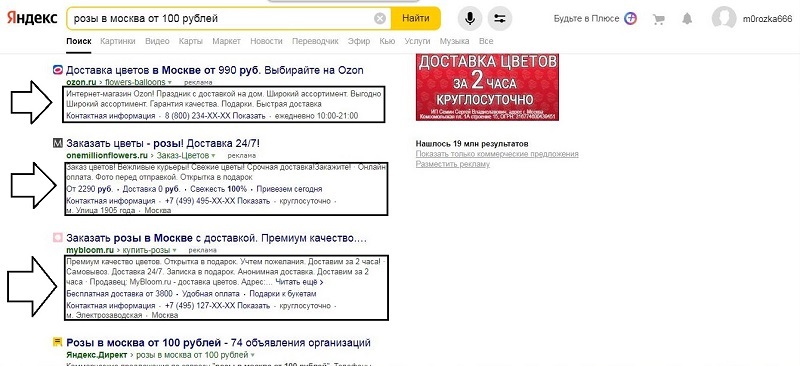Switch to the Картинки tab

pos(118,41)
